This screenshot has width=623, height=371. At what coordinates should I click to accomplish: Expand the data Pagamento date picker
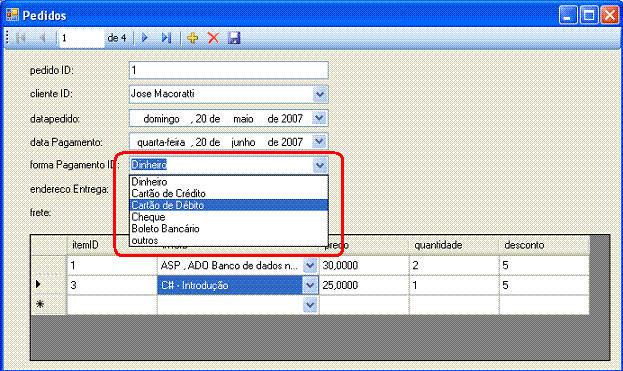coord(319,141)
